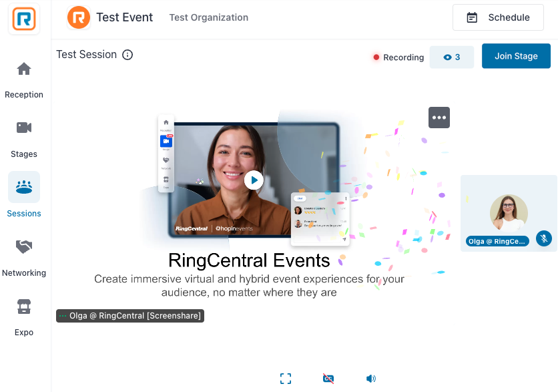
Task: Open the Networking label
Action: 24,273
